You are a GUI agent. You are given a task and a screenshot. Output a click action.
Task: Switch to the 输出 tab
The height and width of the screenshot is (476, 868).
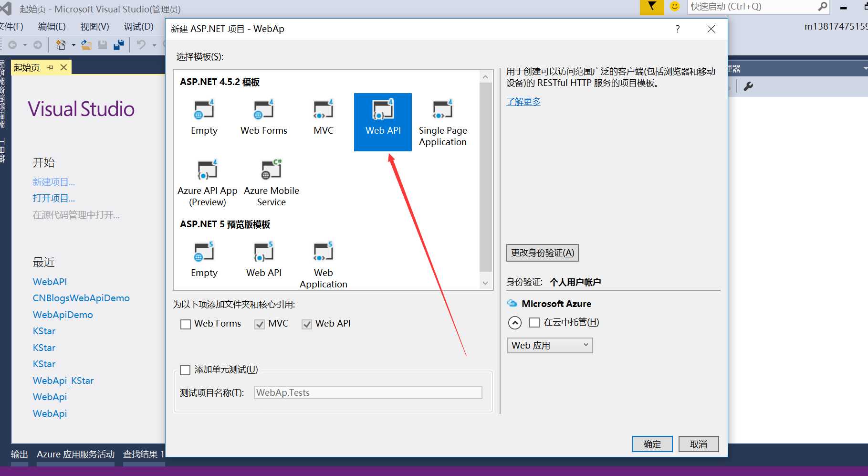(x=20, y=454)
